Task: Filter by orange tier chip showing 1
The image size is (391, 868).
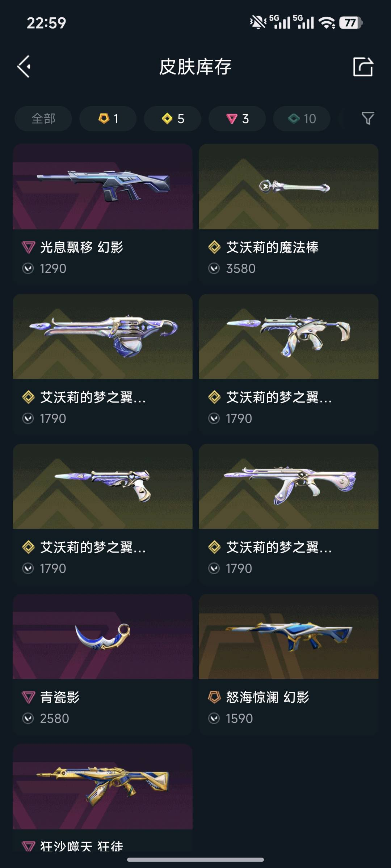Action: [x=108, y=119]
